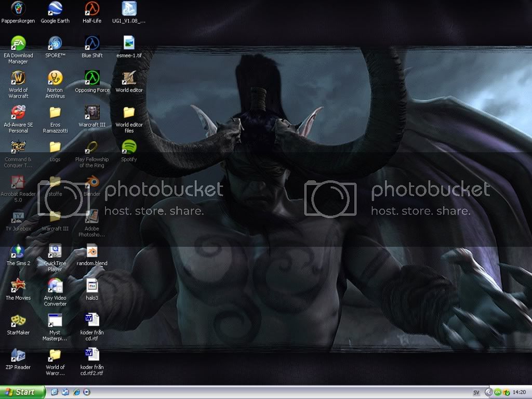The height and width of the screenshot is (399, 532).
Task: Open the Eros Ramazzotti folder
Action: coord(55,119)
